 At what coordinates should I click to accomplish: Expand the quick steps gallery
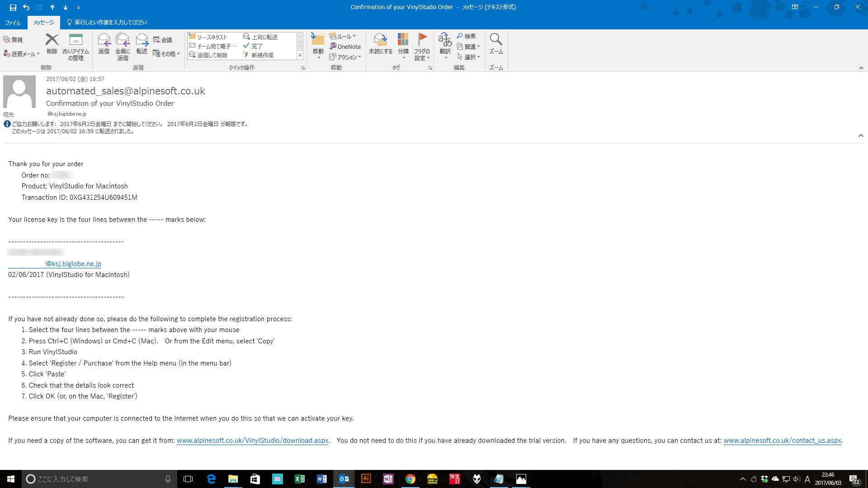coord(300,55)
